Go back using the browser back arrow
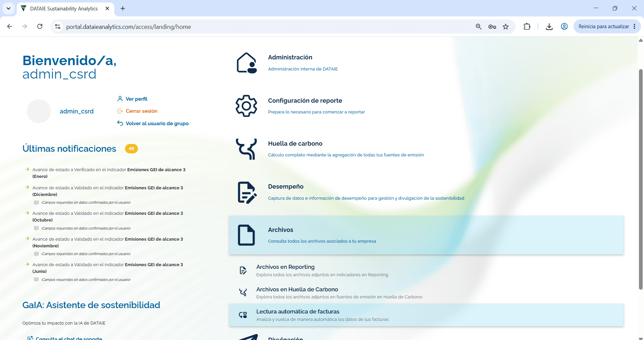Screen dimensions: 644x340 (x=10, y=27)
